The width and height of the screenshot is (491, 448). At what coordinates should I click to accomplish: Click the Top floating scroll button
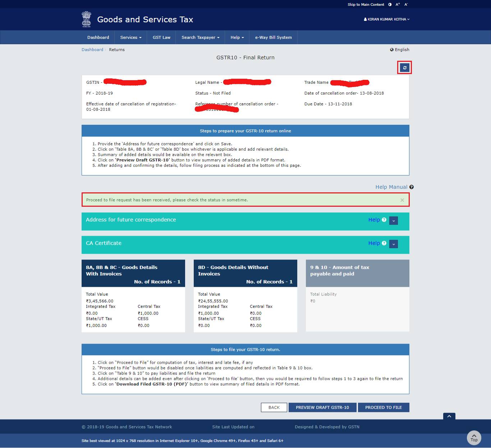[x=474, y=438]
